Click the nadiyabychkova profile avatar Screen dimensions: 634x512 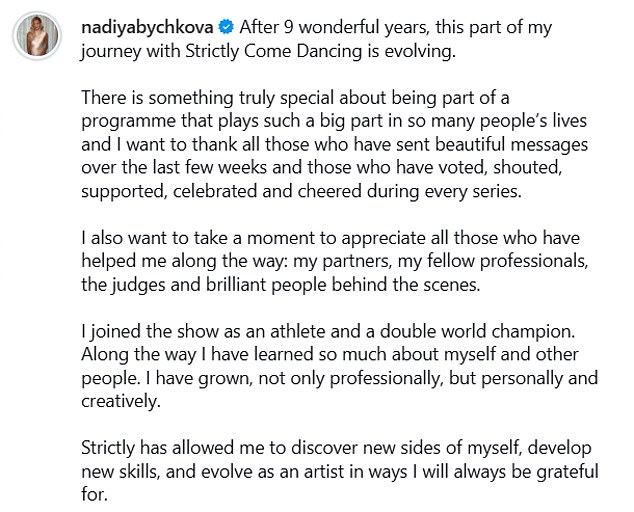point(38,38)
